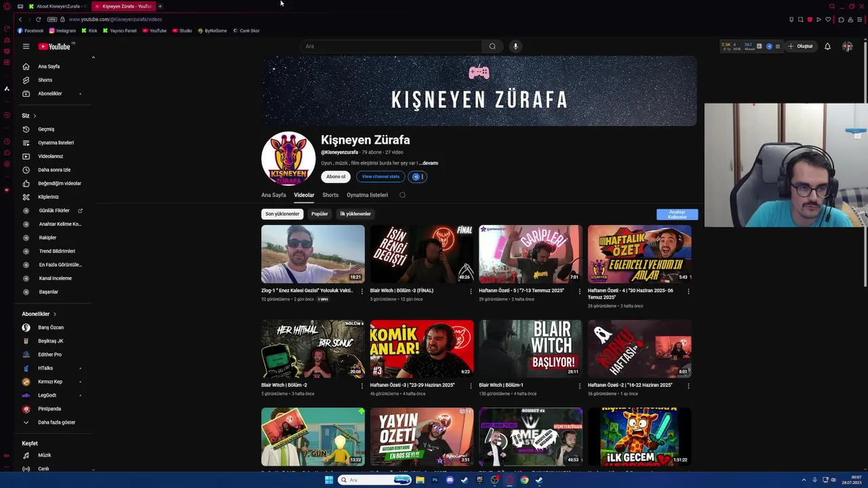Open Başarılar sidebar item
Screen dimensions: 868x488
[x=48, y=291]
